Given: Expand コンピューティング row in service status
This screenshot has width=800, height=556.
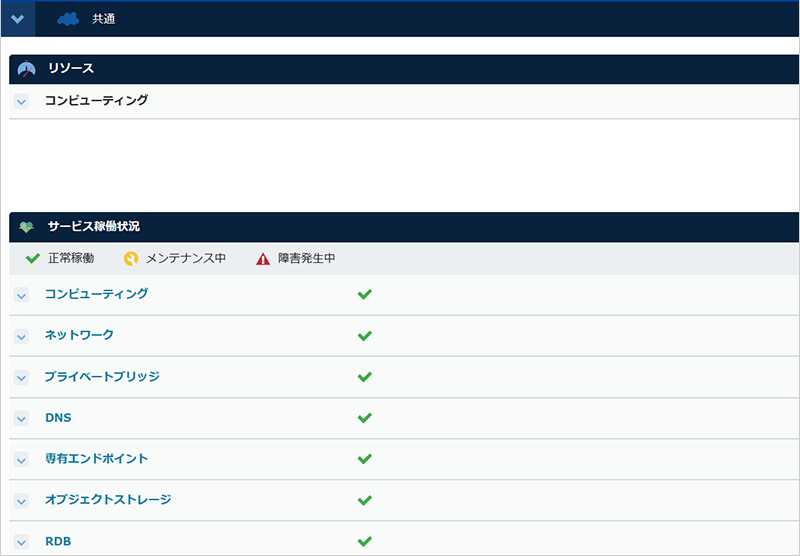Looking at the screenshot, I should (21, 295).
